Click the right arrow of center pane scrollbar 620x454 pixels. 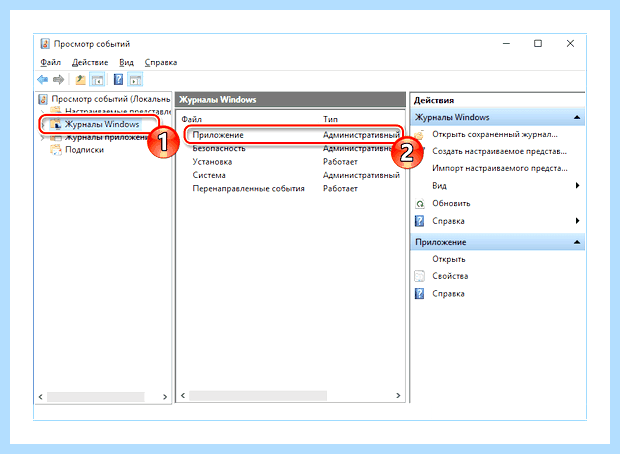tap(398, 395)
